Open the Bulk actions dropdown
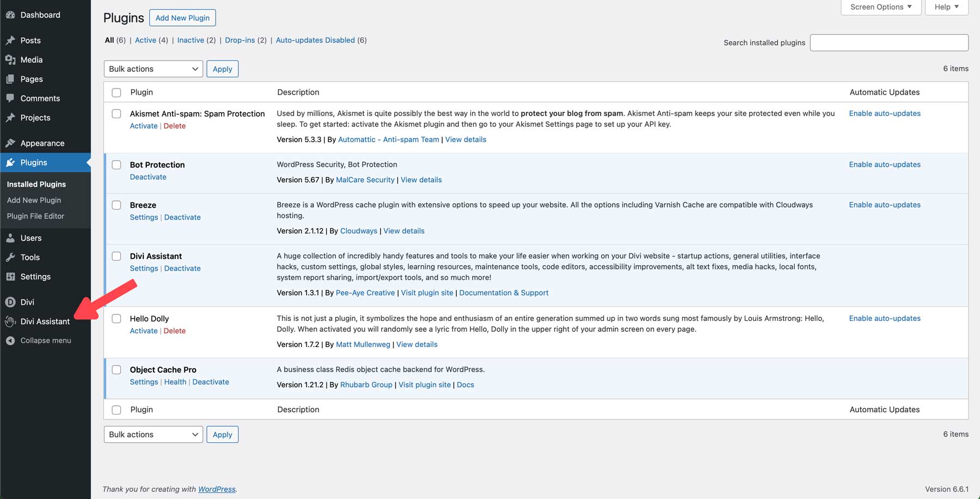 (x=153, y=69)
